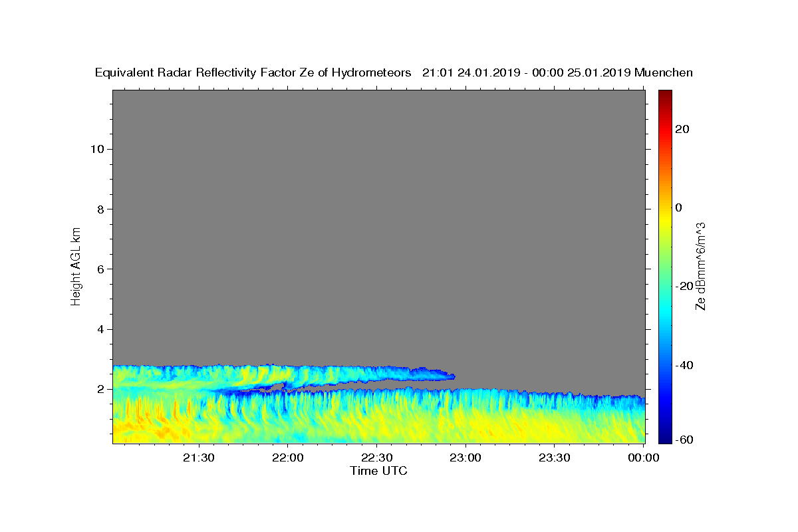This screenshot has height=532, width=798.
Task: Click the dark blue bottom of colorbar
Action: tap(665, 438)
